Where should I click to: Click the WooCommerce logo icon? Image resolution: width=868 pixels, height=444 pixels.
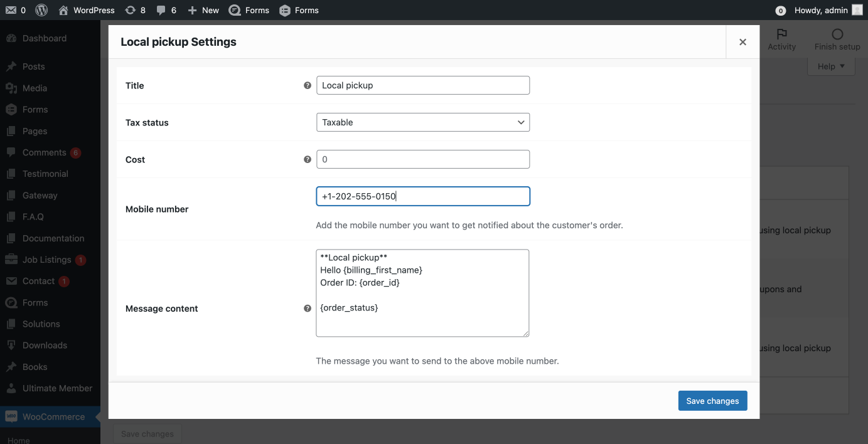point(11,416)
